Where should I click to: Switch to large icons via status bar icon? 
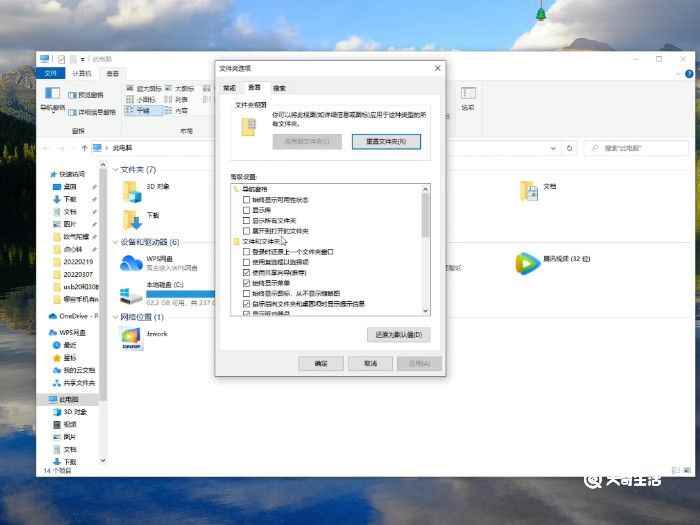(x=687, y=470)
